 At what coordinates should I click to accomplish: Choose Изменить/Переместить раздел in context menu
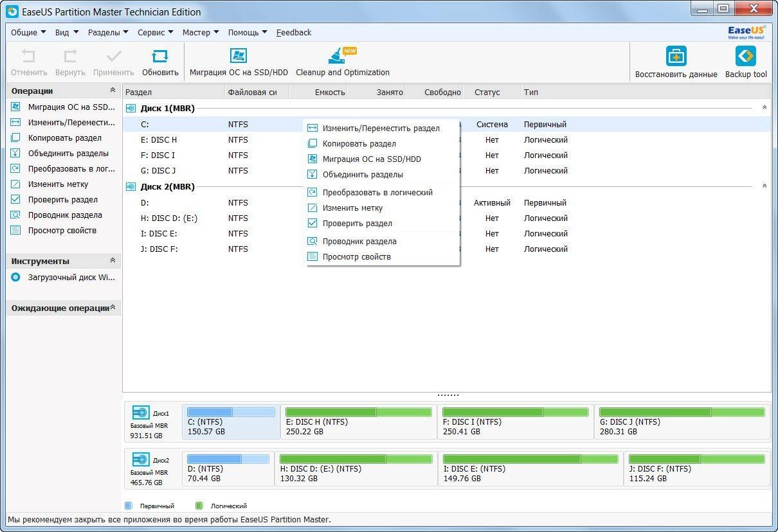[x=382, y=128]
